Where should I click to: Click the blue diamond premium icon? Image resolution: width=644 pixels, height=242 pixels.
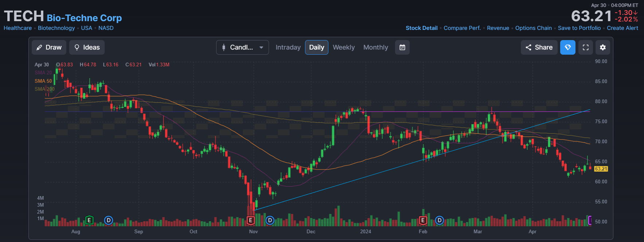pyautogui.click(x=568, y=47)
